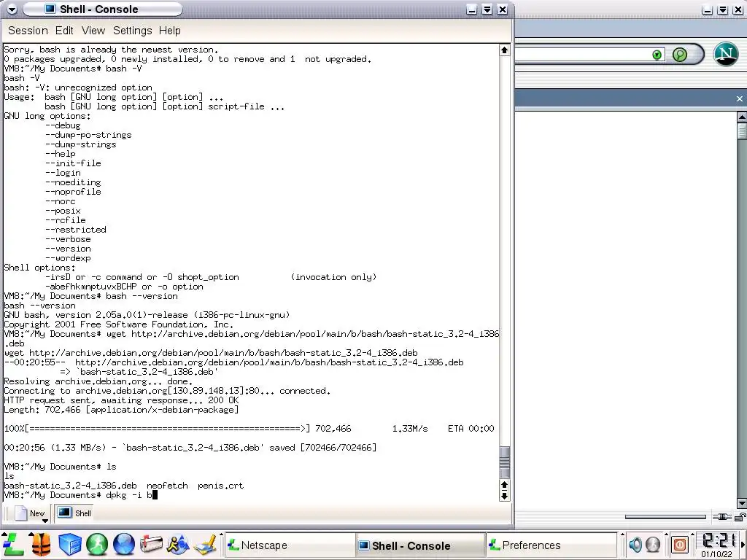The width and height of the screenshot is (747, 560).
Task: Click the Netscape online/offline plug icon
Action: (721, 517)
